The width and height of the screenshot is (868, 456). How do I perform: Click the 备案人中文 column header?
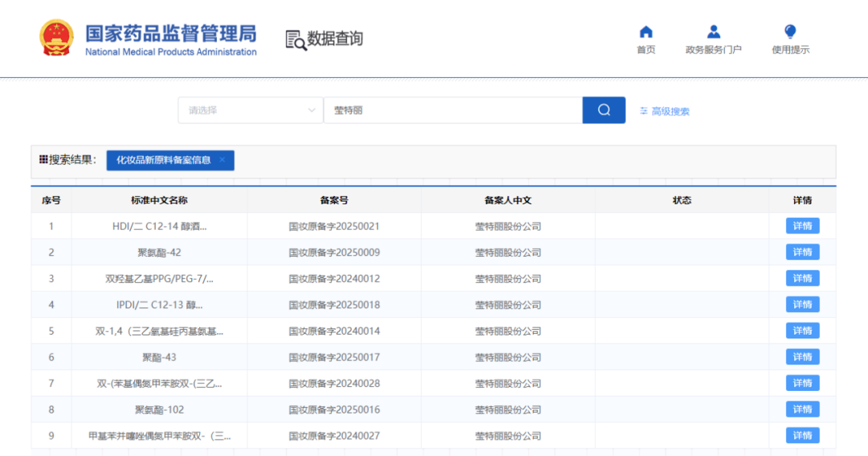point(508,200)
